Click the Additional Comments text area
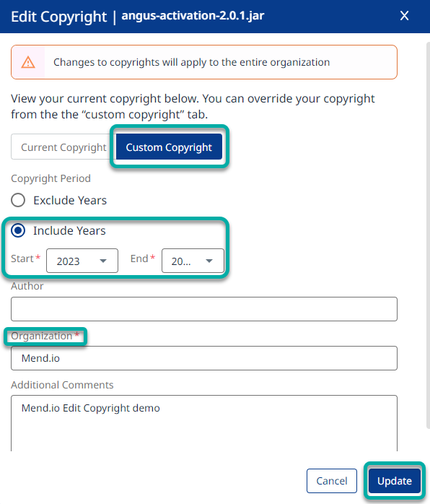Viewport: 430px width, 504px height. point(204,423)
